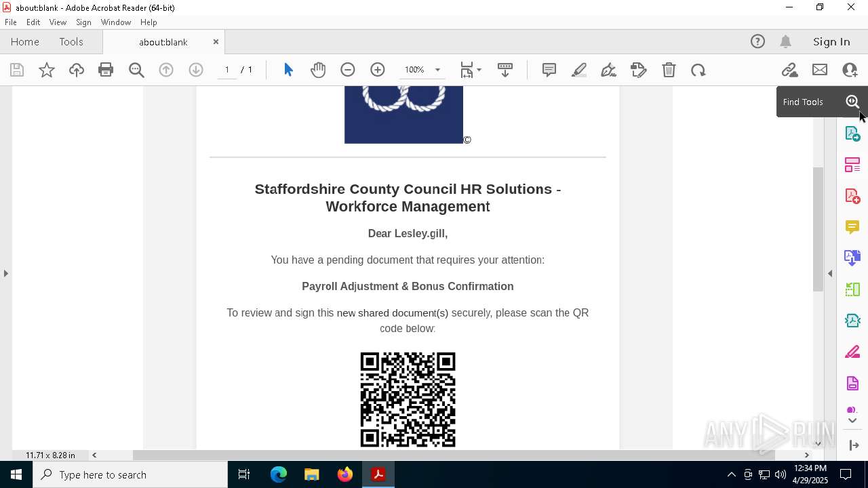Expand more tools chevron in side panel
This screenshot has height=488, width=868.
852,420
